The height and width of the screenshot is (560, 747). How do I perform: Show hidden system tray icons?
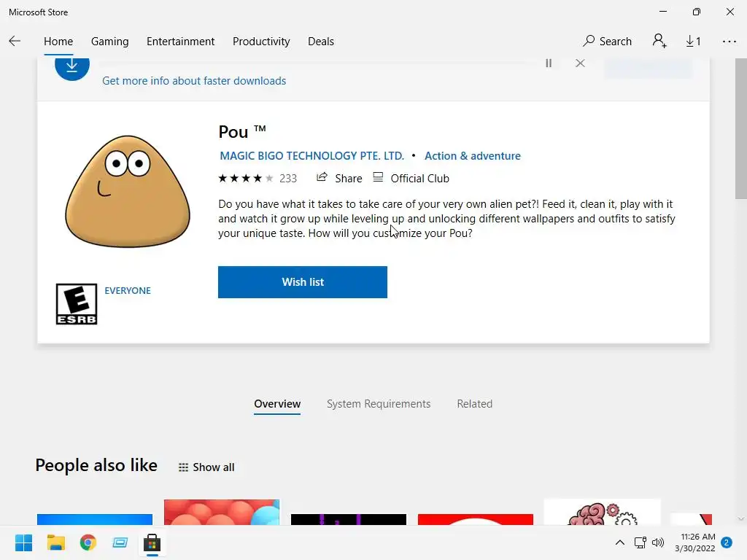click(620, 542)
